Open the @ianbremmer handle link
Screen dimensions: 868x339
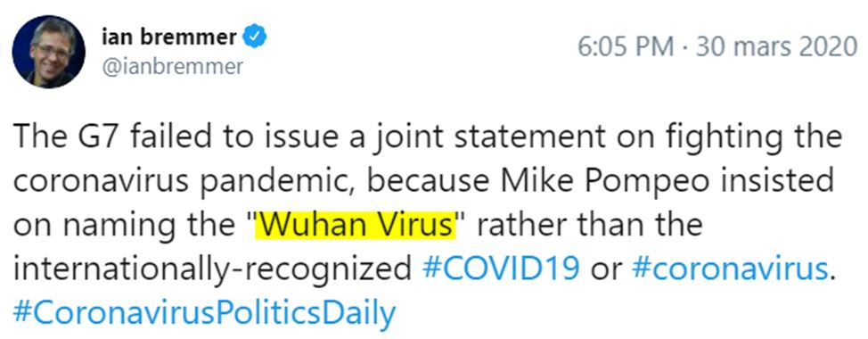pos(173,67)
